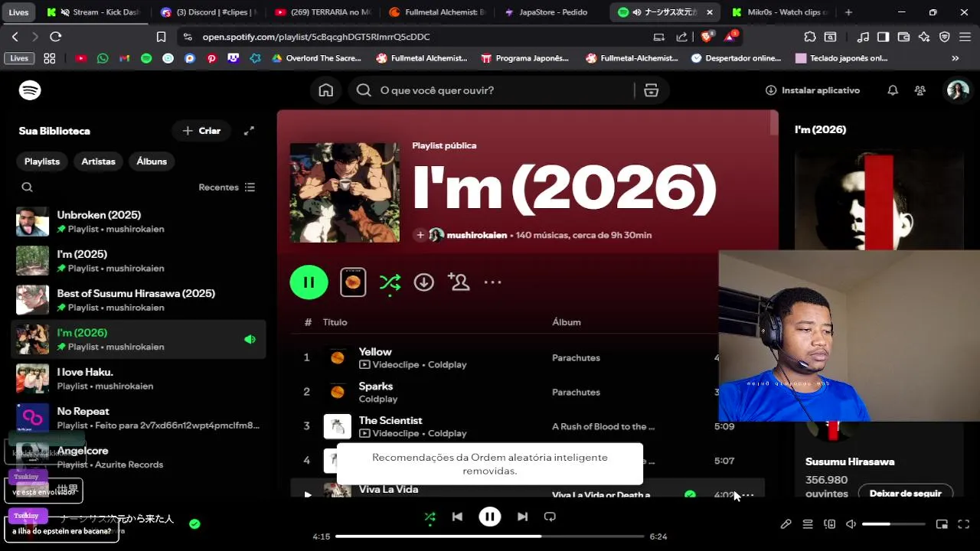Open the user profile avatar menu
This screenshot has width=980, height=551.
click(958, 90)
